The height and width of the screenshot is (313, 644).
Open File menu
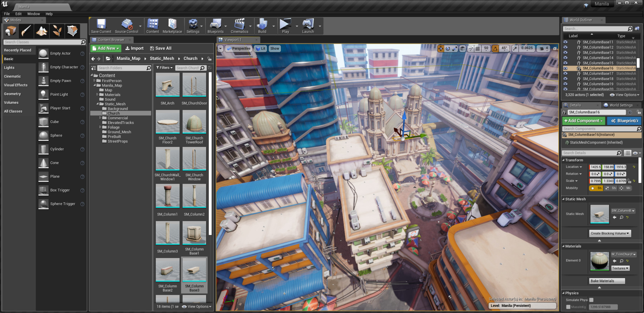point(7,14)
